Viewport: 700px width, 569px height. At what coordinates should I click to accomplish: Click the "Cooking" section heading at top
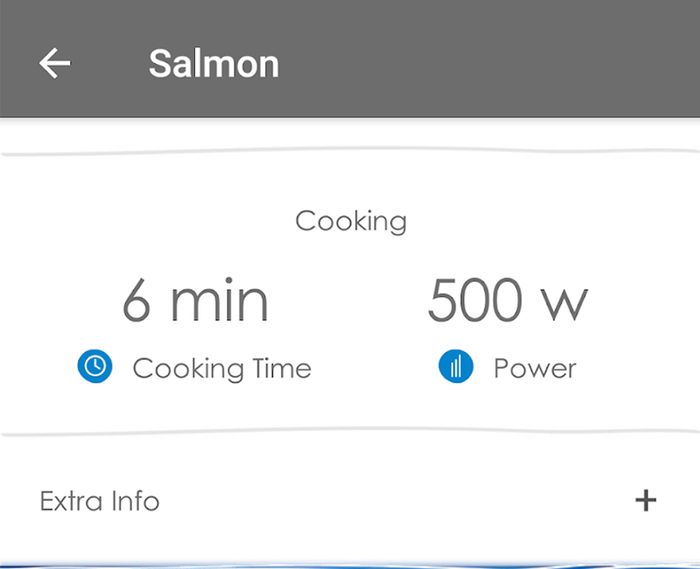(x=350, y=221)
